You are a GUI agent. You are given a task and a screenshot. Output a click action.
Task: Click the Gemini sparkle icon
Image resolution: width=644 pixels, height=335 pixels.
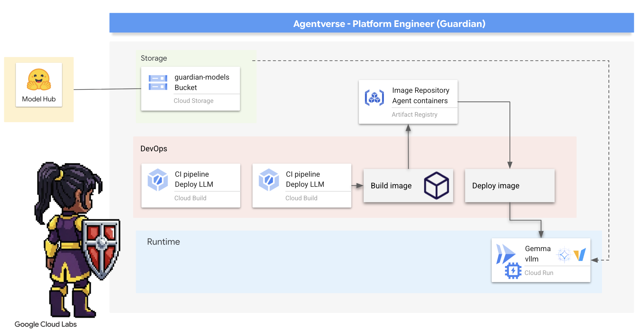click(564, 255)
